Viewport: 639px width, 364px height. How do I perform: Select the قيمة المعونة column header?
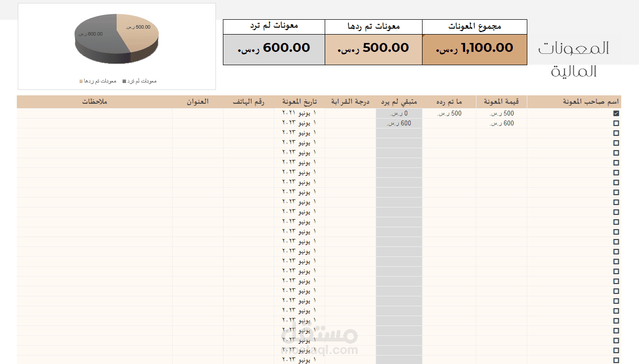pos(502,102)
